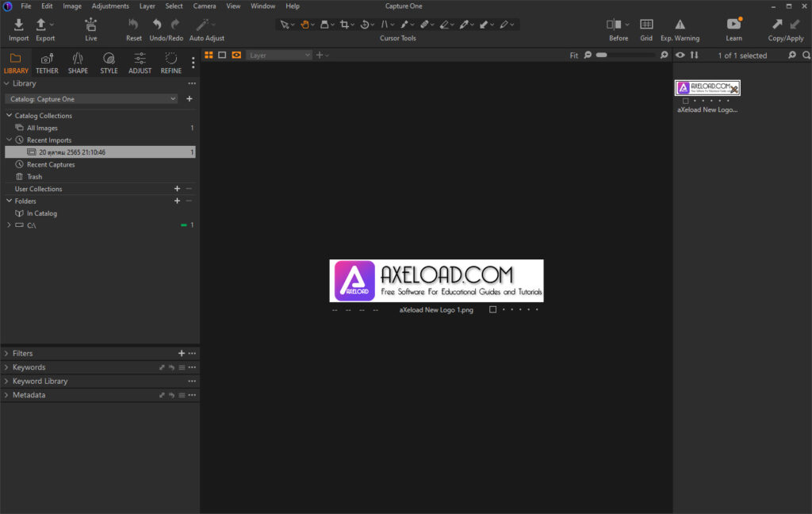This screenshot has height=514, width=812.
Task: Switch to the Style tool tab
Action: click(109, 63)
